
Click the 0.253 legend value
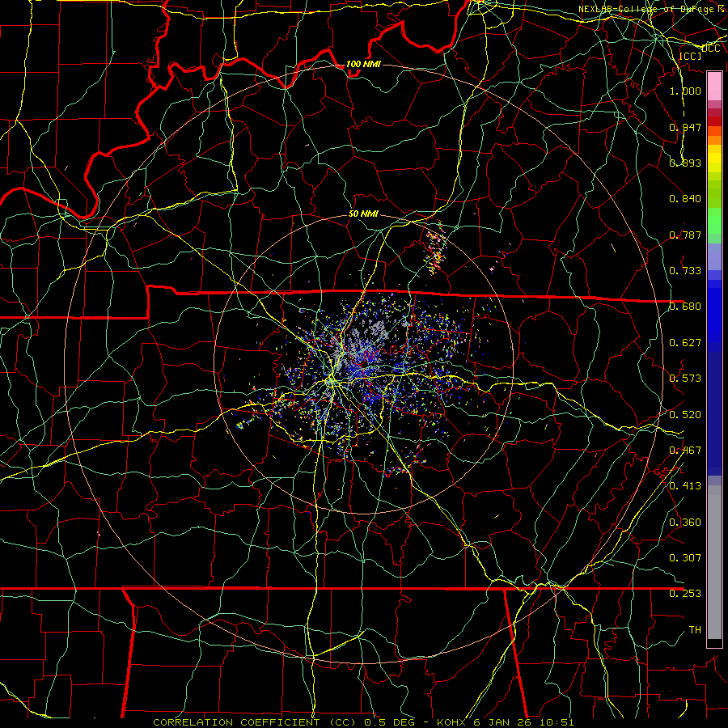[x=685, y=594]
